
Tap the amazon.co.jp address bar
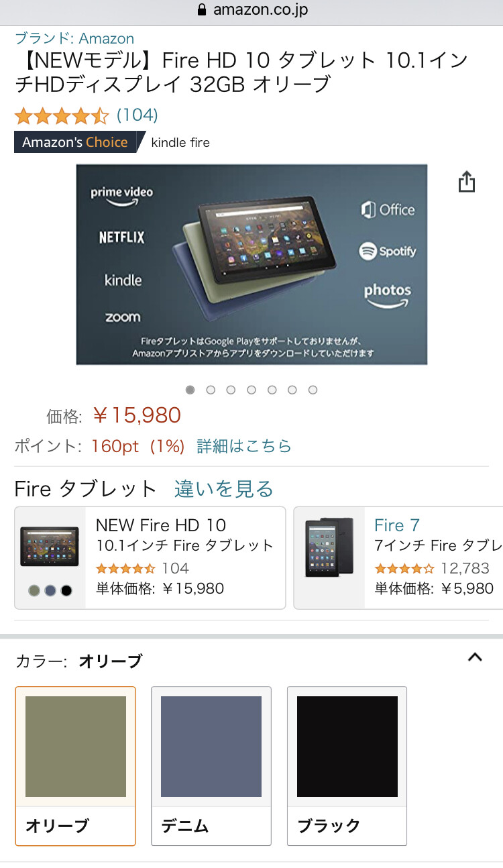click(251, 10)
